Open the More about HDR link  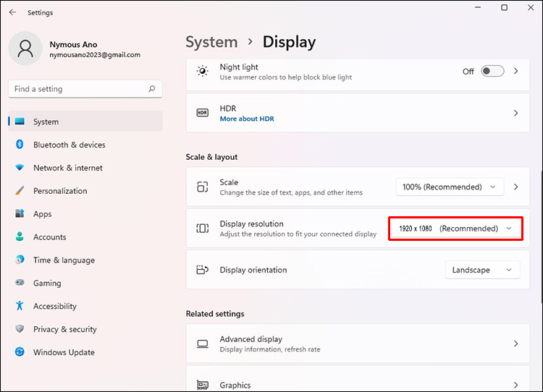click(247, 119)
